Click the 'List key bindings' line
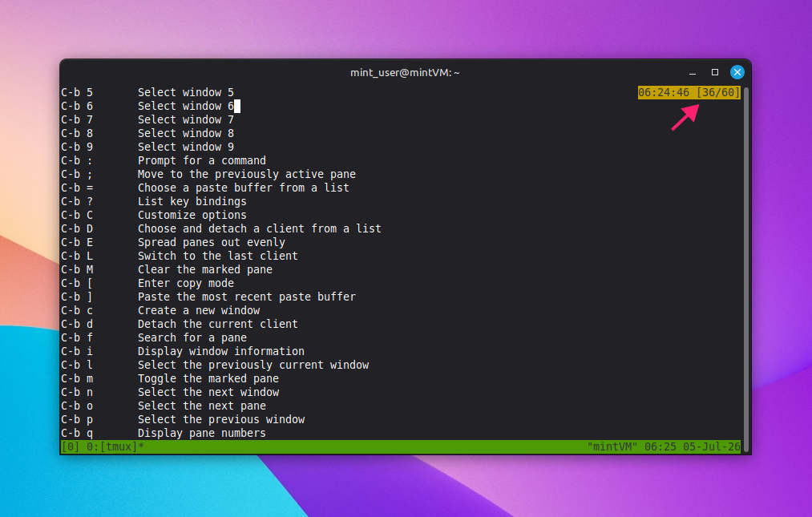This screenshot has height=517, width=812. (x=192, y=201)
